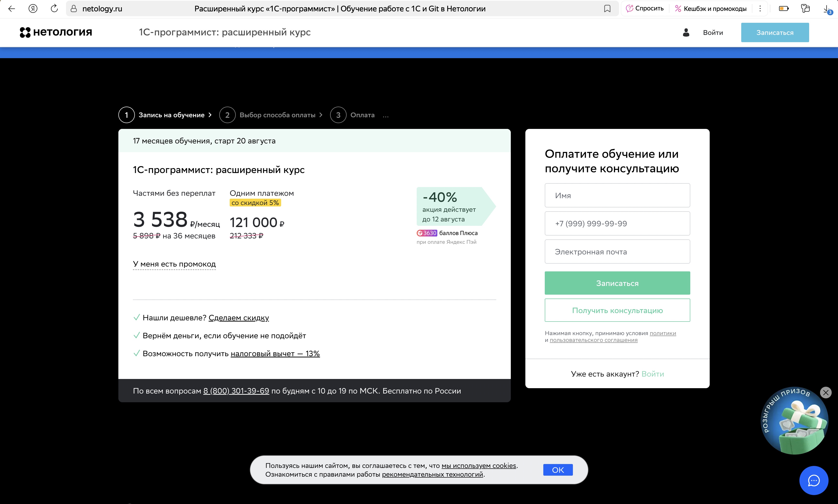Image resolution: width=838 pixels, height=504 pixels.
Task: Open the Спросить assistant button
Action: tap(644, 9)
